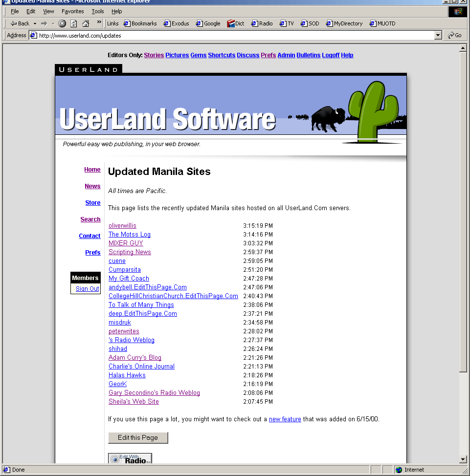
Task: Click the vertical scrollbar down arrow
Action: click(x=463, y=459)
